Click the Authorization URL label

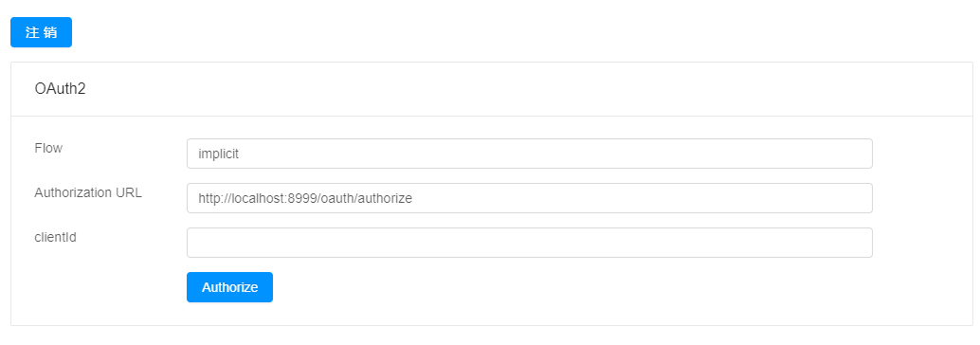tap(88, 192)
